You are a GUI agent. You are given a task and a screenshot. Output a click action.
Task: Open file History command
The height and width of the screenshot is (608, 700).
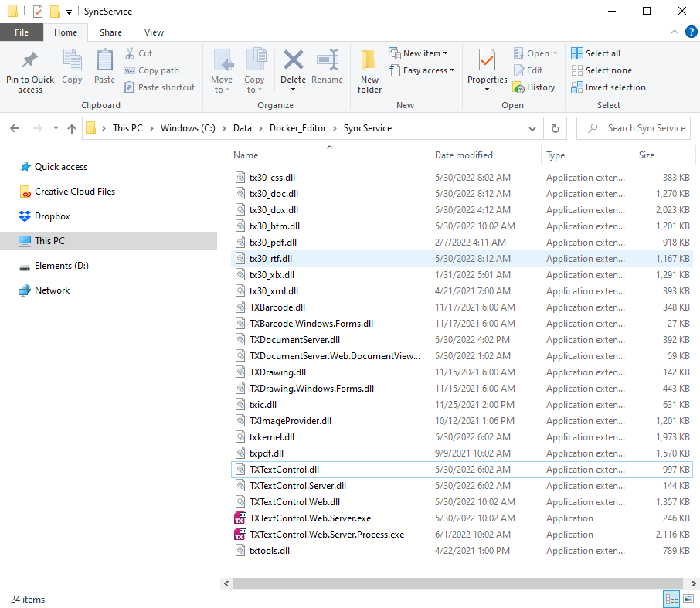click(534, 87)
